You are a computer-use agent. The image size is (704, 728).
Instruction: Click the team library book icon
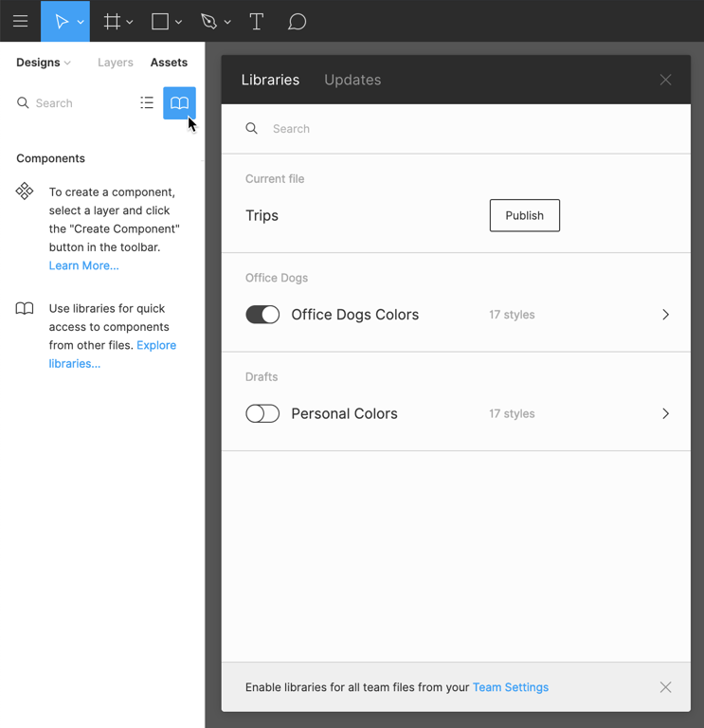click(x=179, y=102)
